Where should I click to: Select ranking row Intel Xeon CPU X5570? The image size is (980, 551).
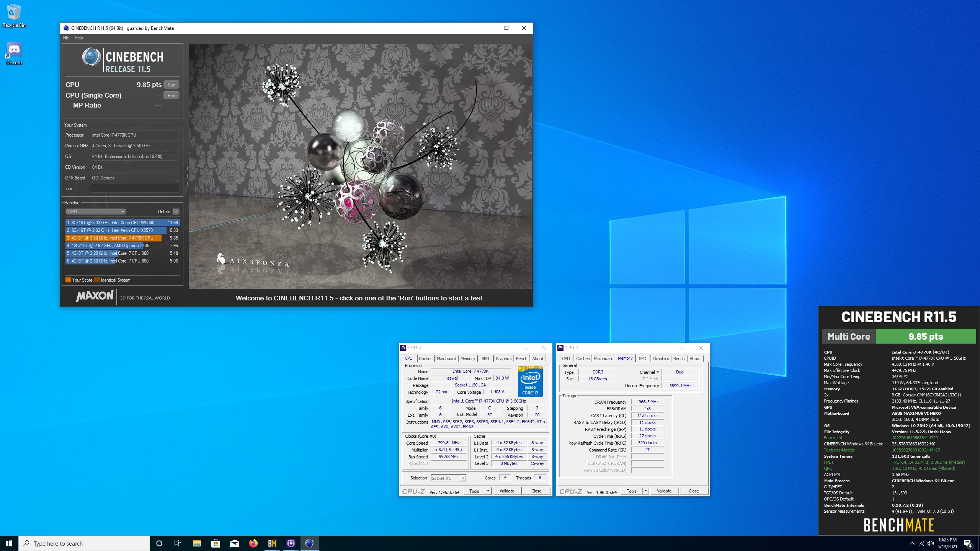click(x=122, y=230)
